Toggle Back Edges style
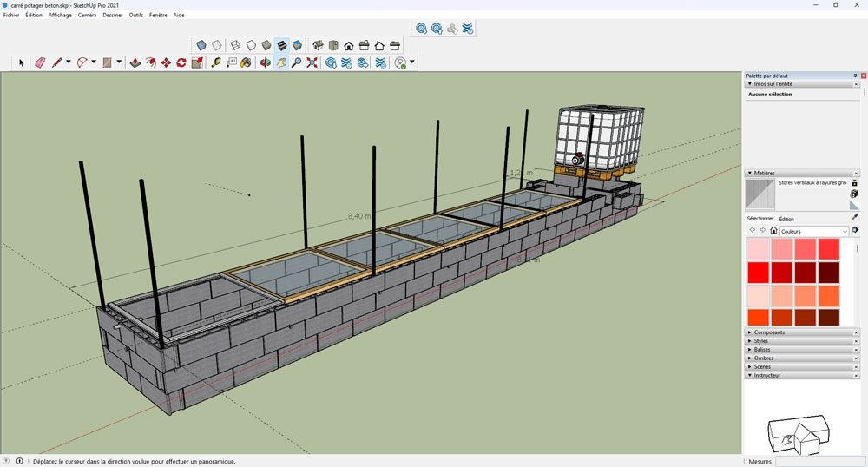The image size is (868, 467). (x=217, y=45)
